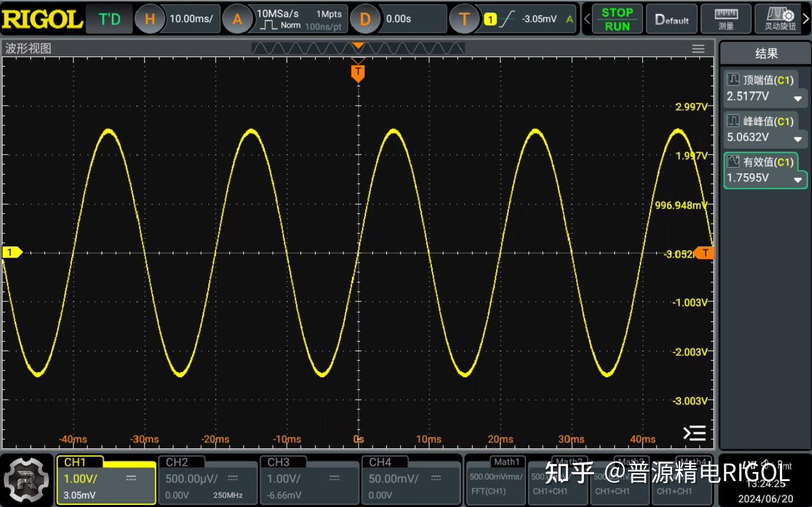Tap the orange A acquisition icon
Viewport: 812px width, 507px height.
pos(237,19)
